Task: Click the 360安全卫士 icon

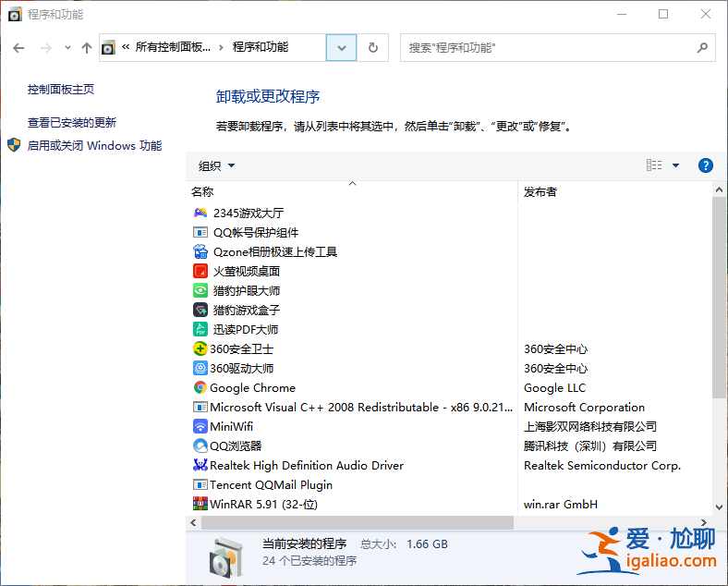Action: click(x=200, y=348)
